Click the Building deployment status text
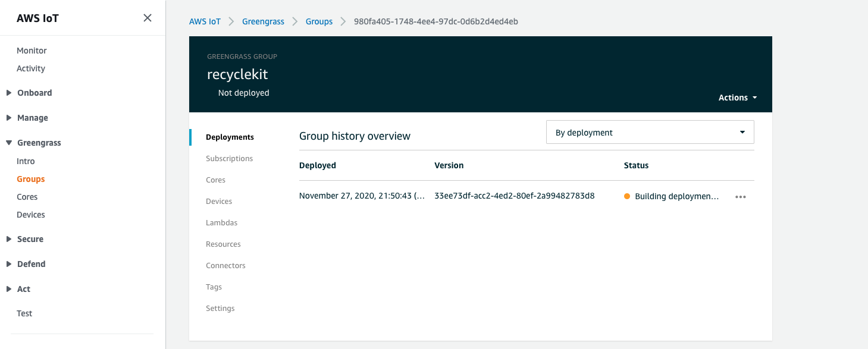Image resolution: width=868 pixels, height=349 pixels. click(x=677, y=196)
